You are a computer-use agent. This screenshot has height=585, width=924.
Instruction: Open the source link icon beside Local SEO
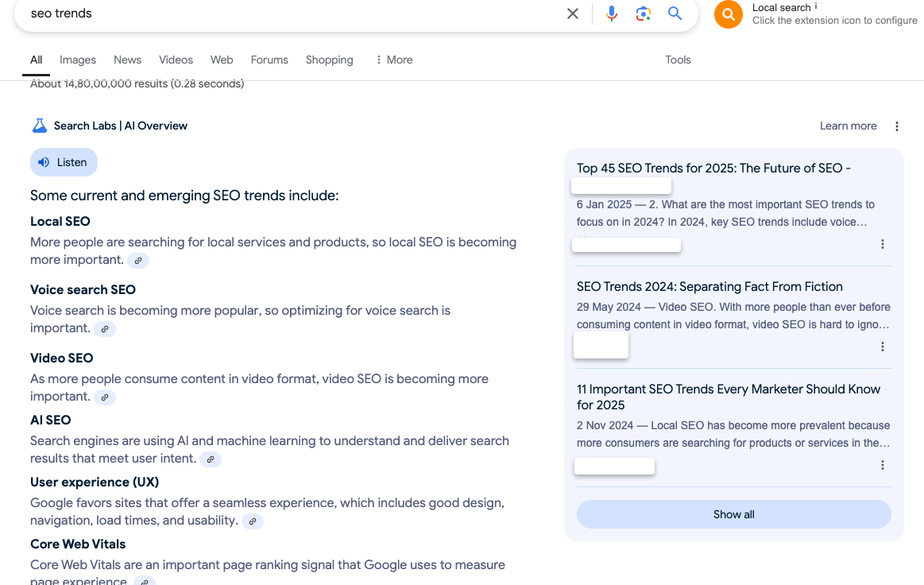click(138, 260)
